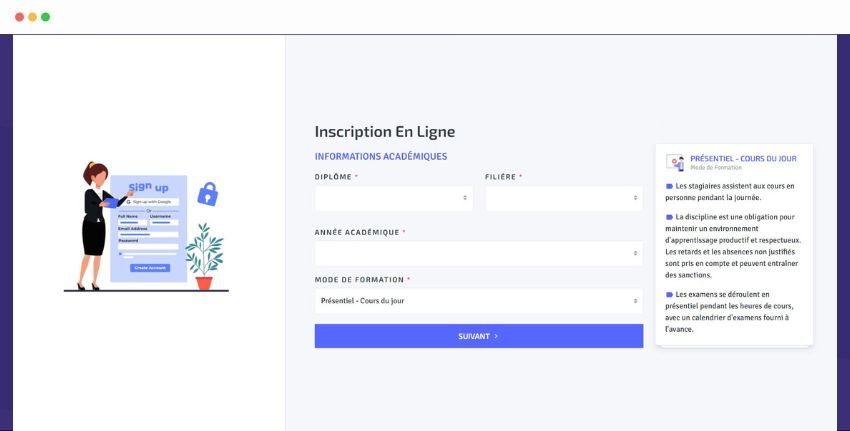Click the potted plant illustration
This screenshot has height=431, width=850.
pyautogui.click(x=204, y=256)
